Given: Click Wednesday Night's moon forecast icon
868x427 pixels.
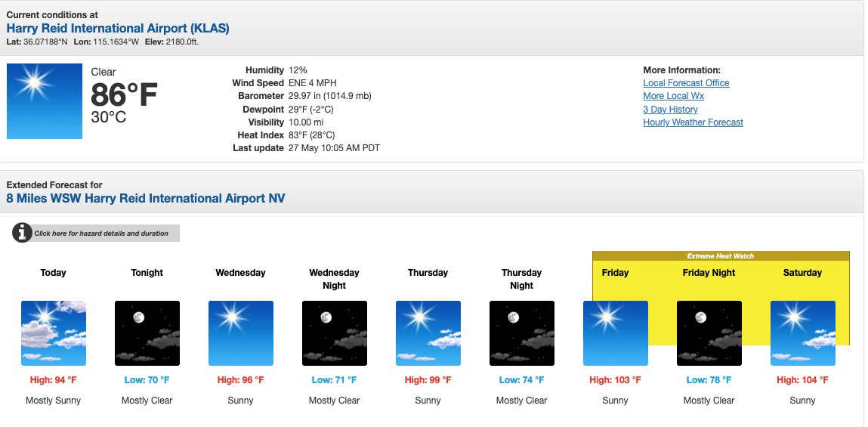Looking at the screenshot, I should 335,333.
